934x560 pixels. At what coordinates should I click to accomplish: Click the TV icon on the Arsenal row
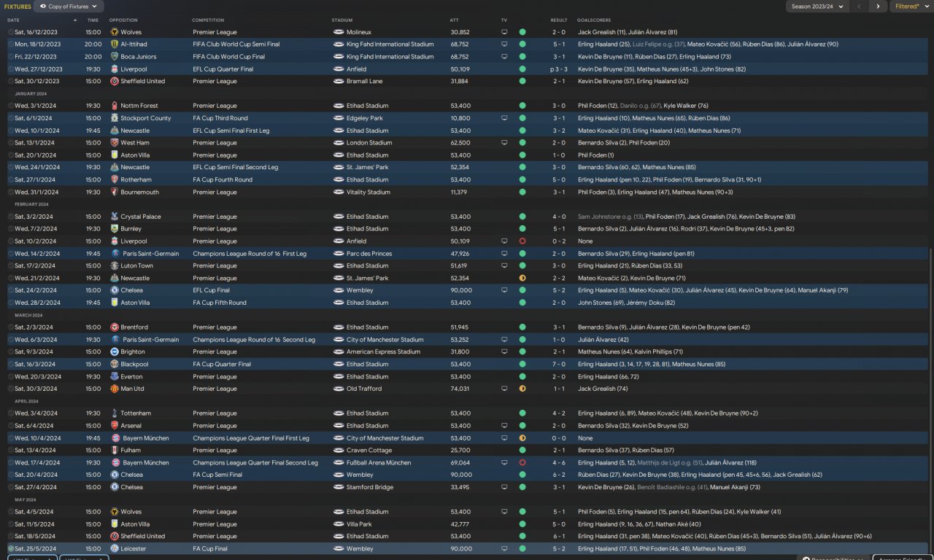pos(504,426)
